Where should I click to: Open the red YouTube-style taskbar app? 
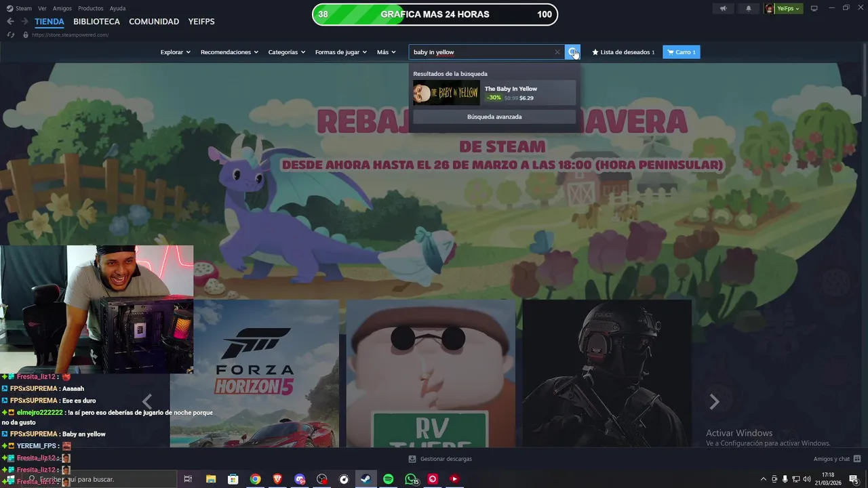click(455, 479)
